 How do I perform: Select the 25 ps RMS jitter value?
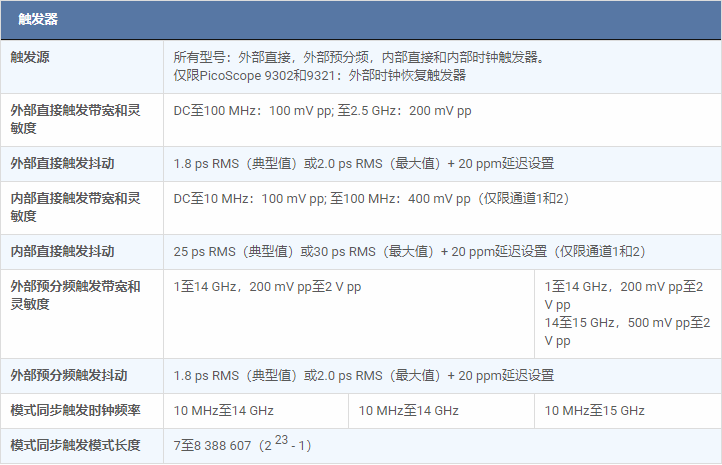tap(410, 251)
